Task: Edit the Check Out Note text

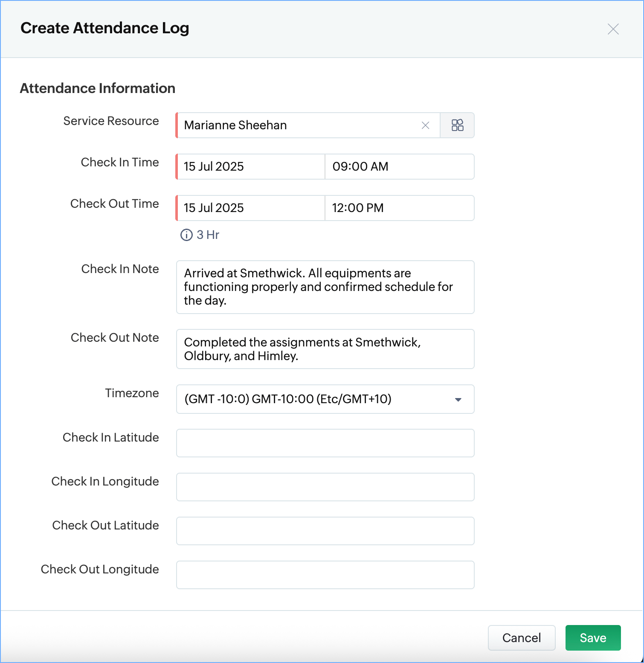Action: 325,349
